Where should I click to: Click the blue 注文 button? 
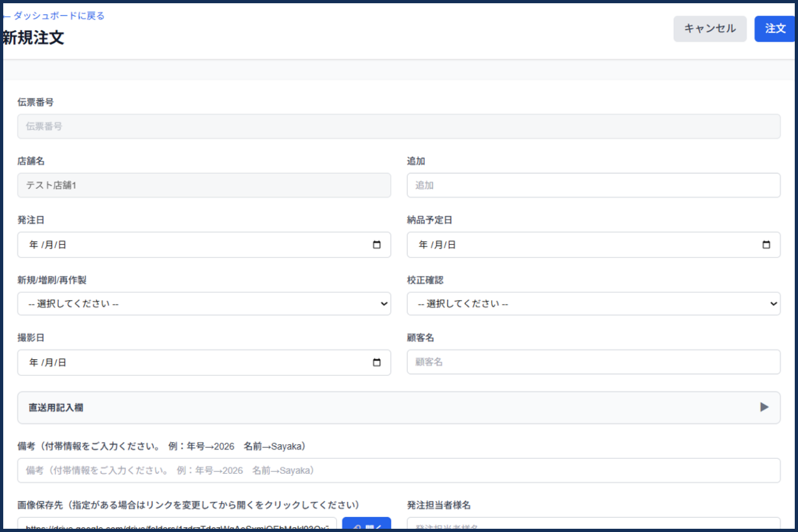774,29
